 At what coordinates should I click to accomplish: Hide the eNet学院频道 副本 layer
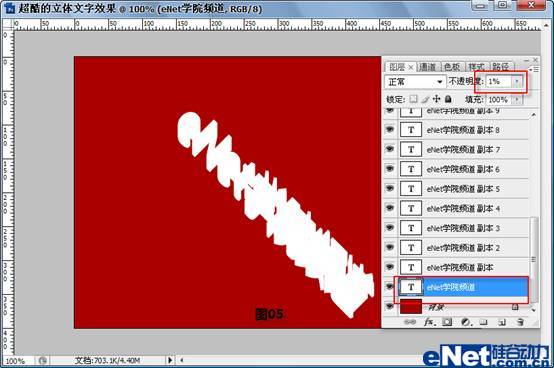tap(390, 267)
